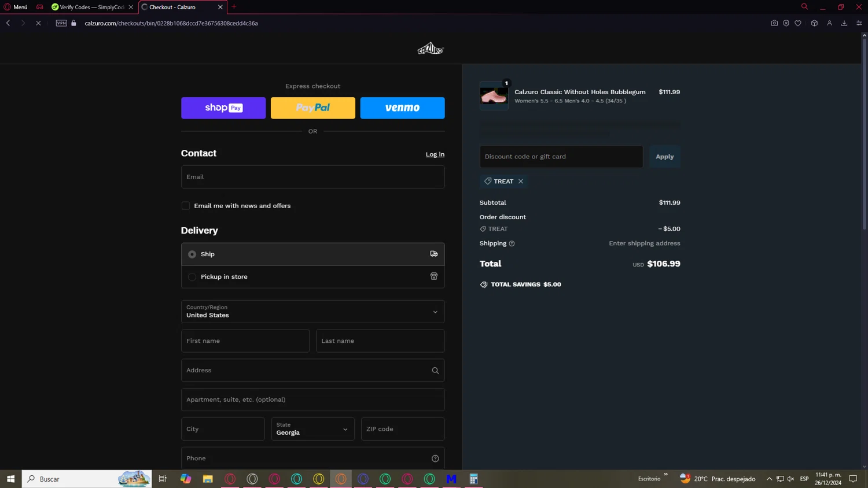The image size is (868, 488).
Task: Pay with PayPal express checkout
Action: click(x=313, y=108)
